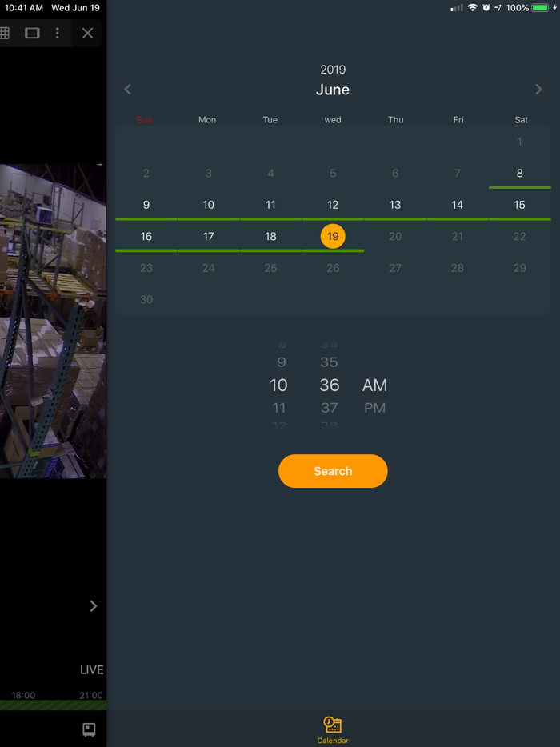This screenshot has height=747, width=560.
Task: Choose June 12 recording date
Action: [x=333, y=205]
